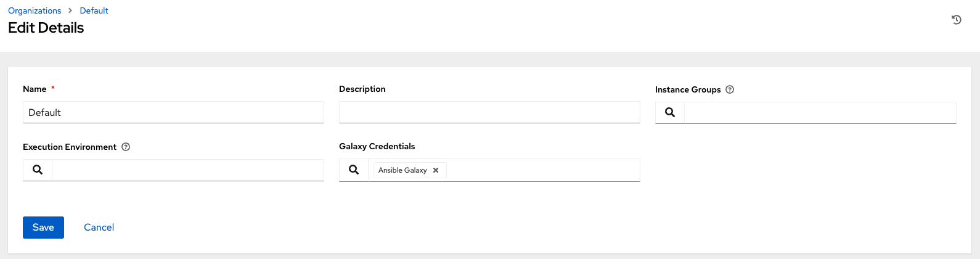Focus the Description input field
The image size is (980, 259).
(x=489, y=113)
